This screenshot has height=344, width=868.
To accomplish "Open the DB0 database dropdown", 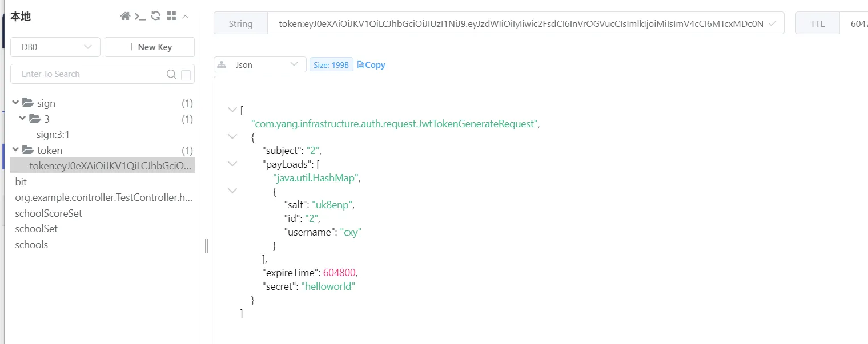I will tap(55, 47).
